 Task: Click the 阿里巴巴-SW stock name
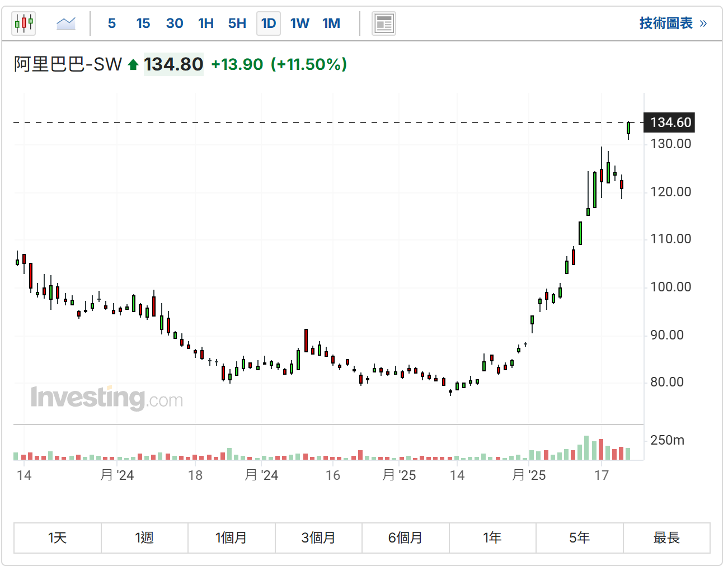click(x=68, y=64)
